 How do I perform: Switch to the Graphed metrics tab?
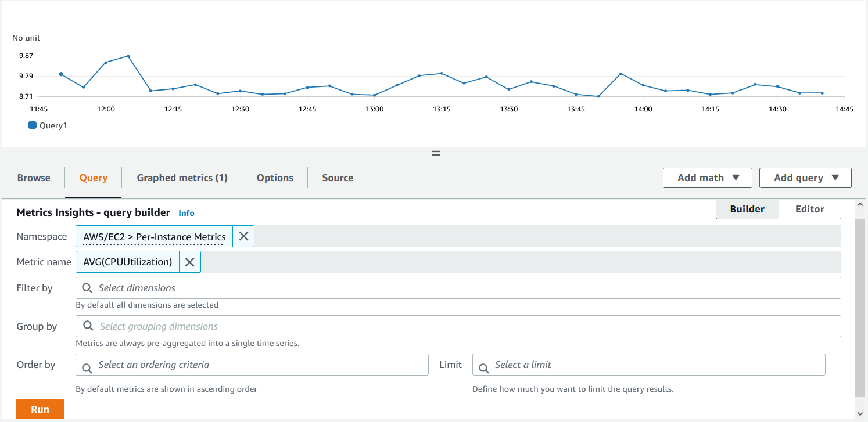click(x=181, y=178)
